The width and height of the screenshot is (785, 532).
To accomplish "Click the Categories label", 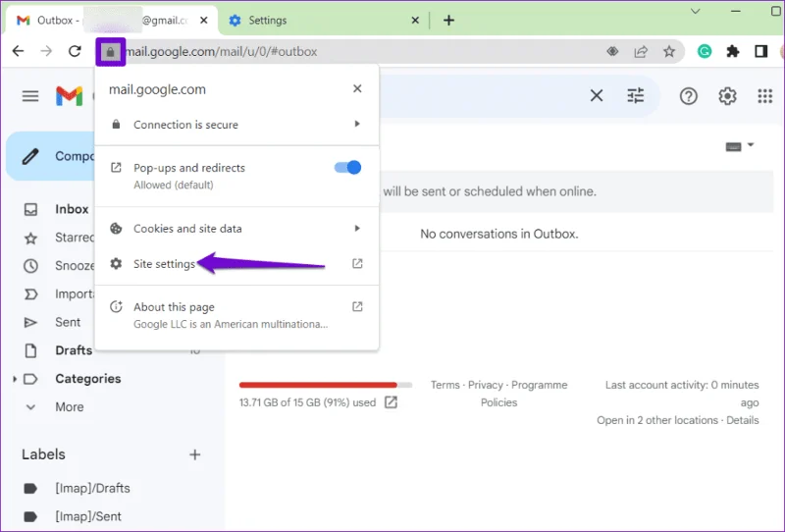I will point(88,379).
